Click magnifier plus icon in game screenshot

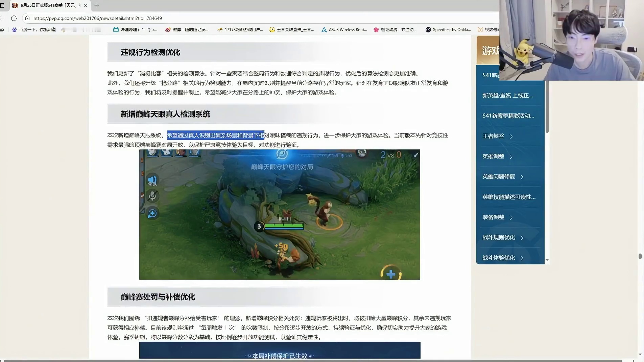point(152,213)
